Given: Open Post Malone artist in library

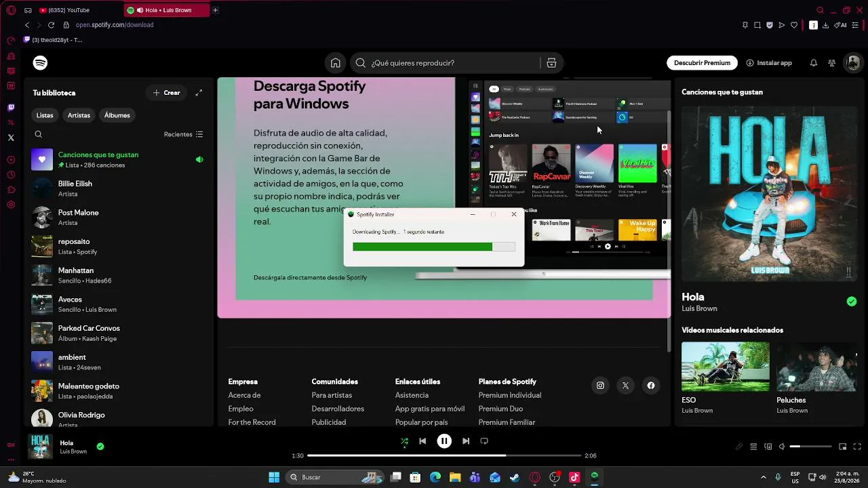Looking at the screenshot, I should pos(118,218).
